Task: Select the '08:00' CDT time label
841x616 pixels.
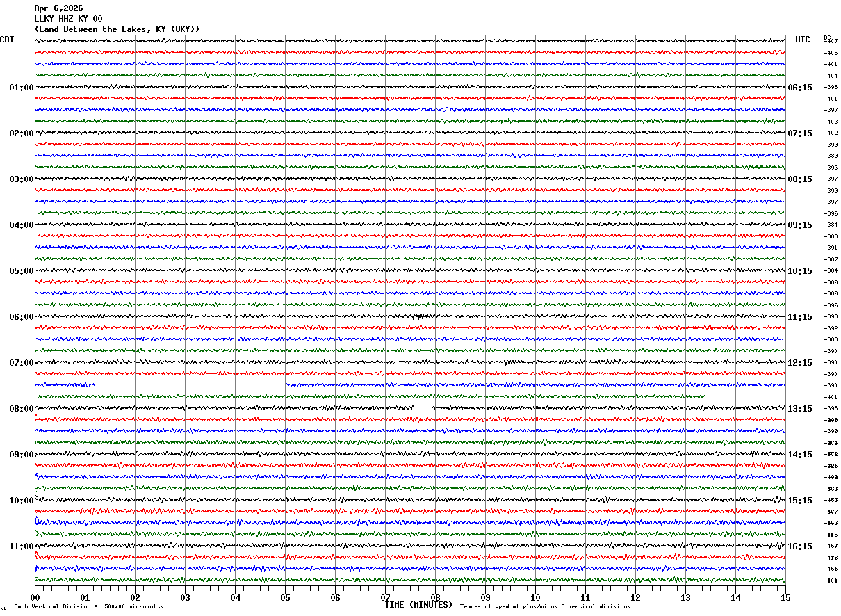Action: click(x=22, y=409)
